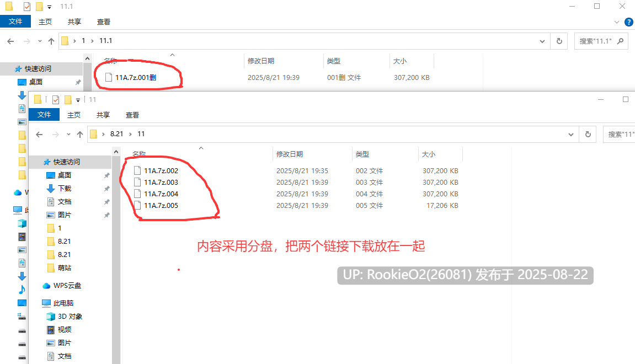Select file 11A.7z.001删
The height and width of the screenshot is (364, 635).
pyautogui.click(x=136, y=77)
